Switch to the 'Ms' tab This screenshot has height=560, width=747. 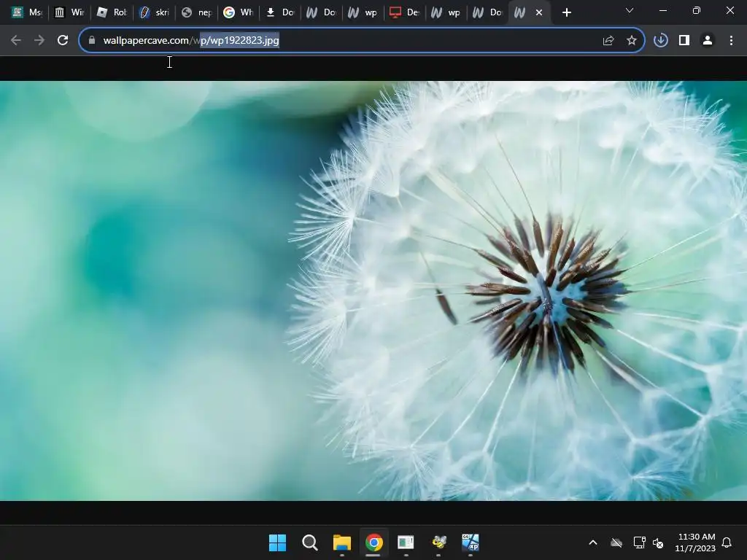[x=26, y=12]
